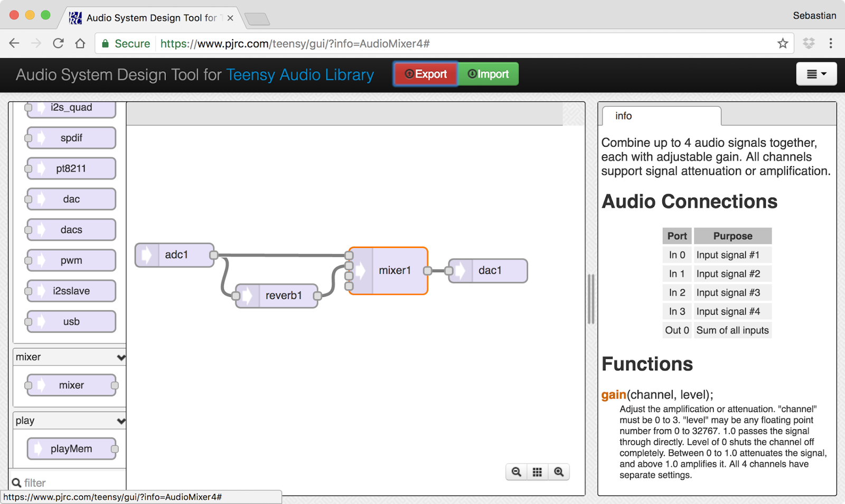Collapse the mixer category in the sidebar
845x504 pixels.
121,357
